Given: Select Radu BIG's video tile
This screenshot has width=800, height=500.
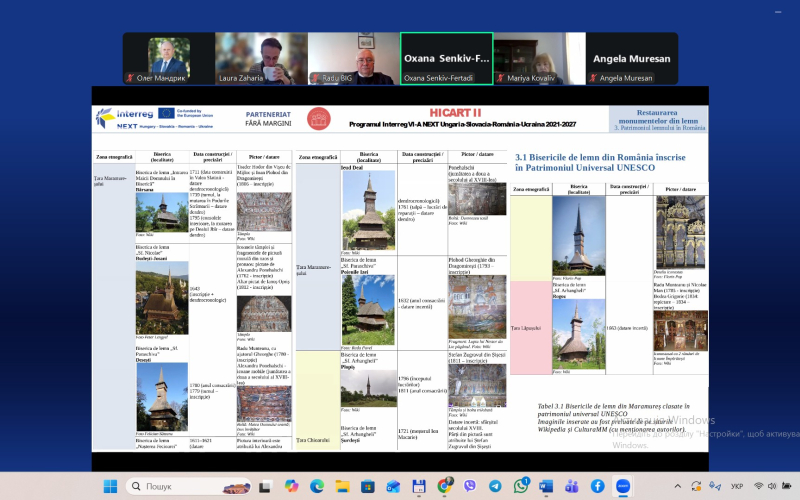Looking at the screenshot, I should click(353, 58).
